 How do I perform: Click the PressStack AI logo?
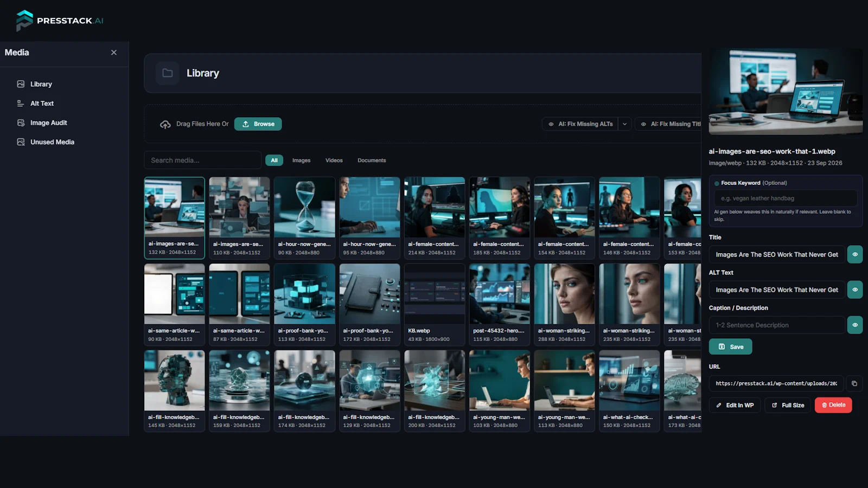(x=60, y=21)
